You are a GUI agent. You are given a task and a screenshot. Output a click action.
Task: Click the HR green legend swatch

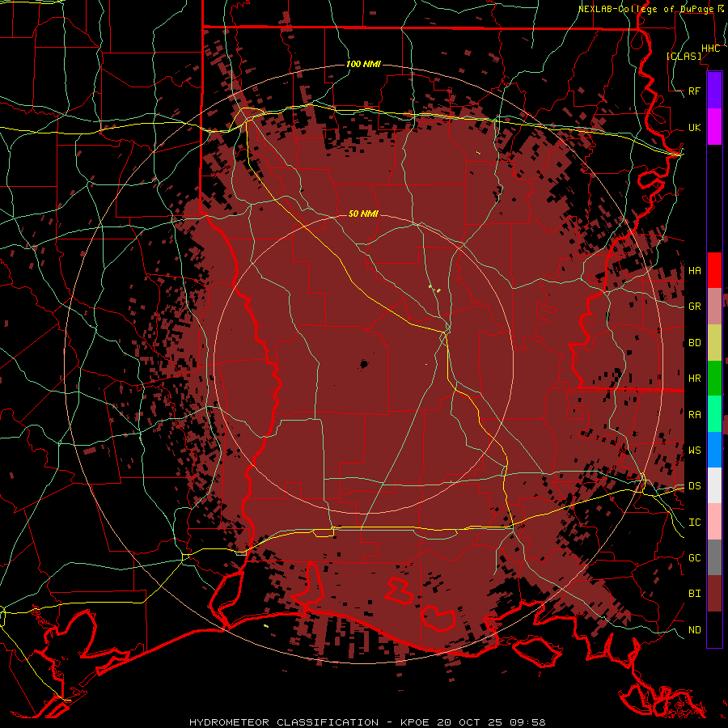pos(714,379)
